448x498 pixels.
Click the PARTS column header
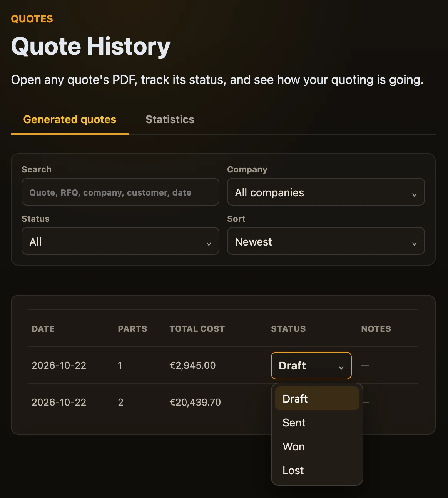coord(132,329)
